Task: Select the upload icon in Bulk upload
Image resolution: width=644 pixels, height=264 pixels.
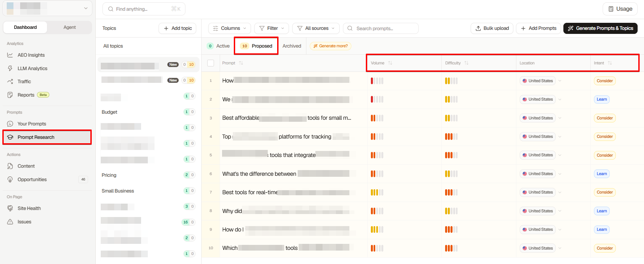Action: click(x=478, y=29)
